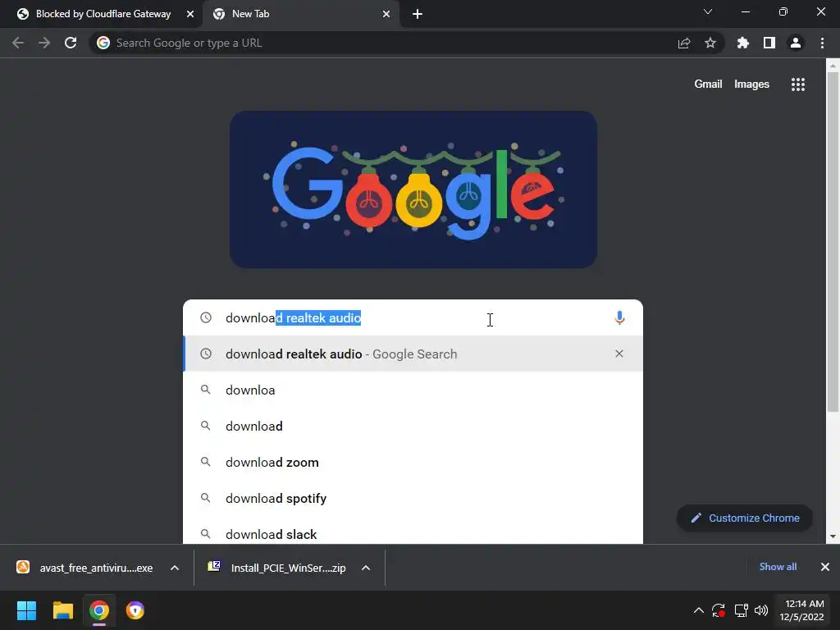Screen dimensions: 840x630
Task: Share this page icon in address bar
Action: 684,43
